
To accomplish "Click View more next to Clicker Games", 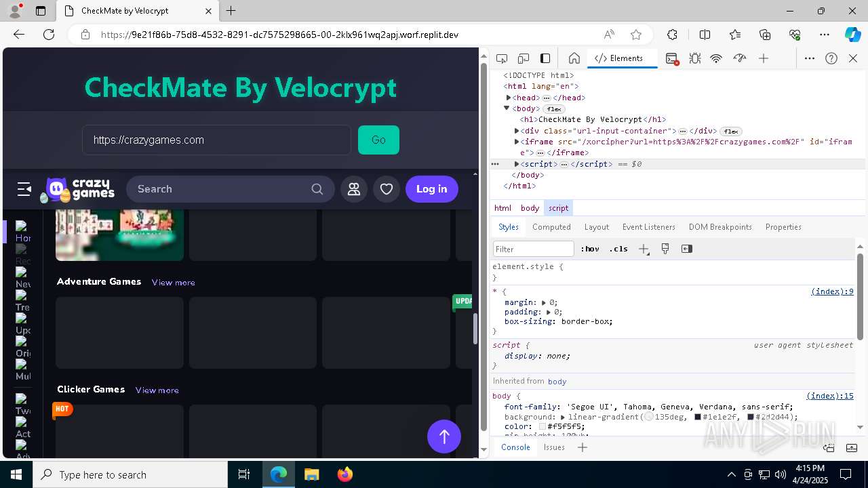I will coord(157,390).
